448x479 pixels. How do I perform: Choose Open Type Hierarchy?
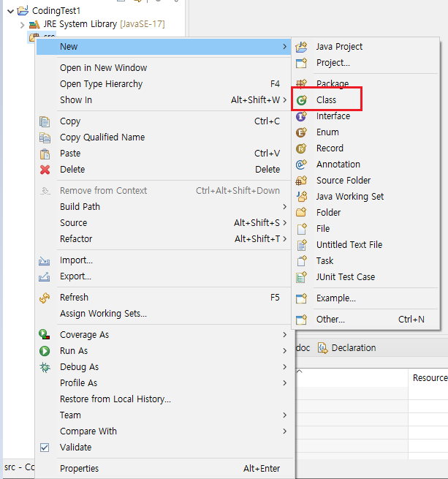[164, 84]
